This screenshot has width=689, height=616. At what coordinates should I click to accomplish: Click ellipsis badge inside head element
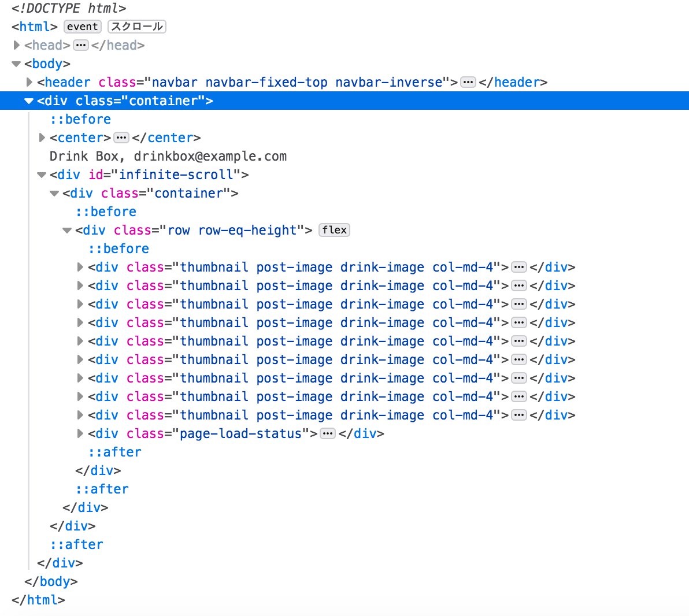tap(81, 45)
